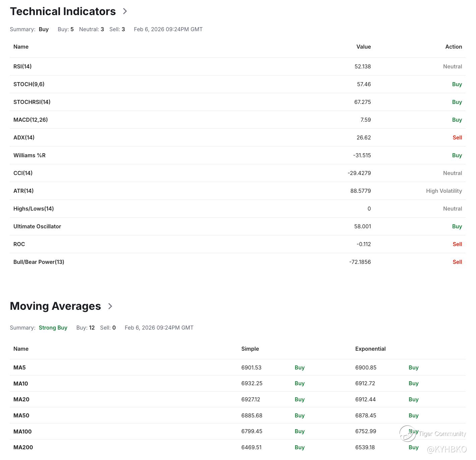Click the Value column header
The width and height of the screenshot is (476, 460).
[363, 47]
